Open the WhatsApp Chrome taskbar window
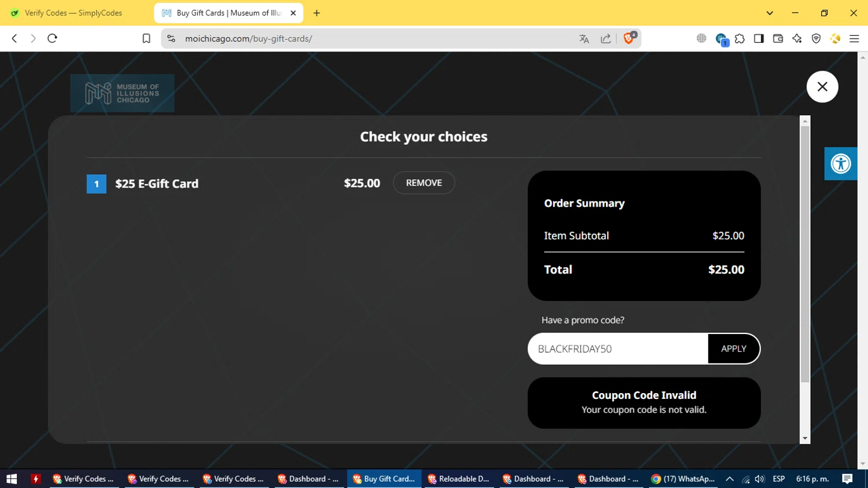This screenshot has height=488, width=868. [x=683, y=479]
